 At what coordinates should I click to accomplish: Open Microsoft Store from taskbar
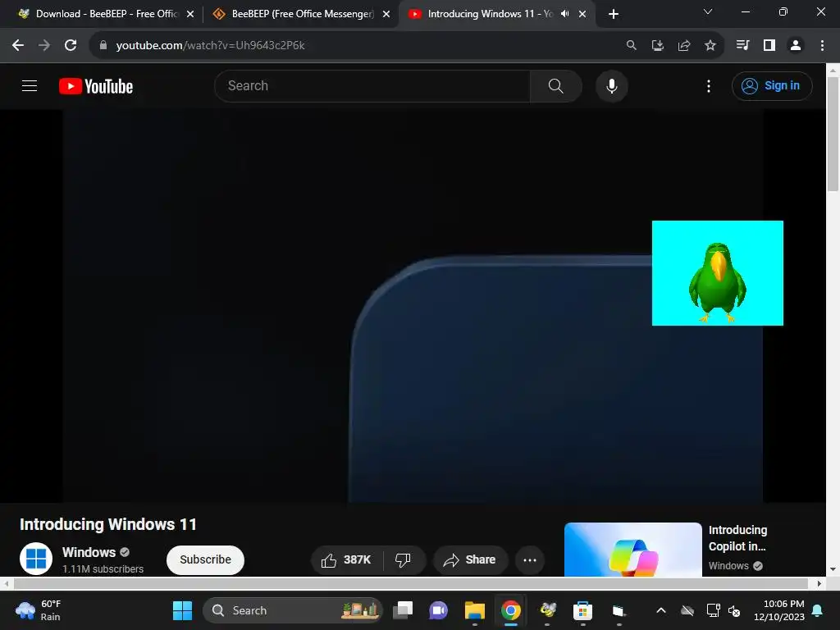point(583,610)
